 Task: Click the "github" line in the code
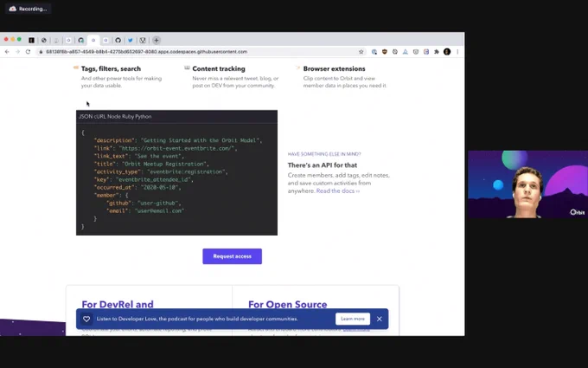point(144,203)
